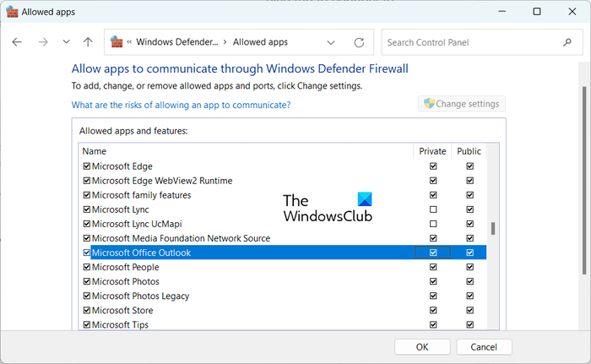Toggle Microsoft Edge Private checkbox
The height and width of the screenshot is (364, 591).
click(433, 166)
